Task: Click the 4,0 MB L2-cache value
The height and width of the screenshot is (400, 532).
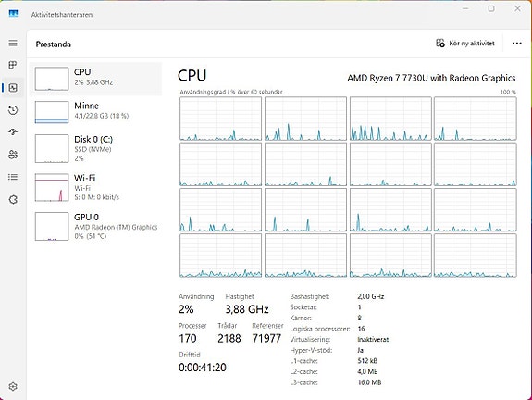Action: (x=367, y=371)
